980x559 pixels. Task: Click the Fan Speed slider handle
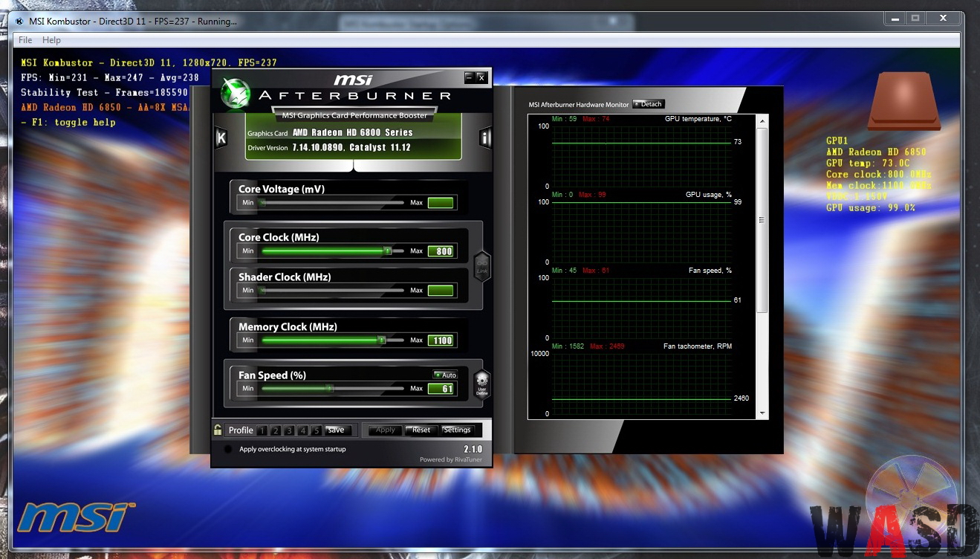(330, 388)
